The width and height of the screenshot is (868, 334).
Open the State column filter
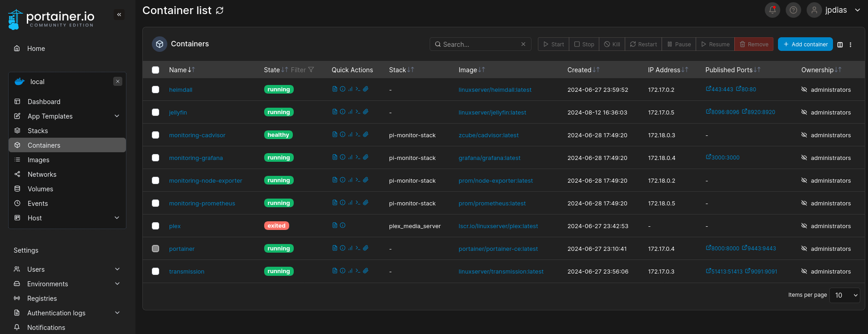(x=302, y=70)
